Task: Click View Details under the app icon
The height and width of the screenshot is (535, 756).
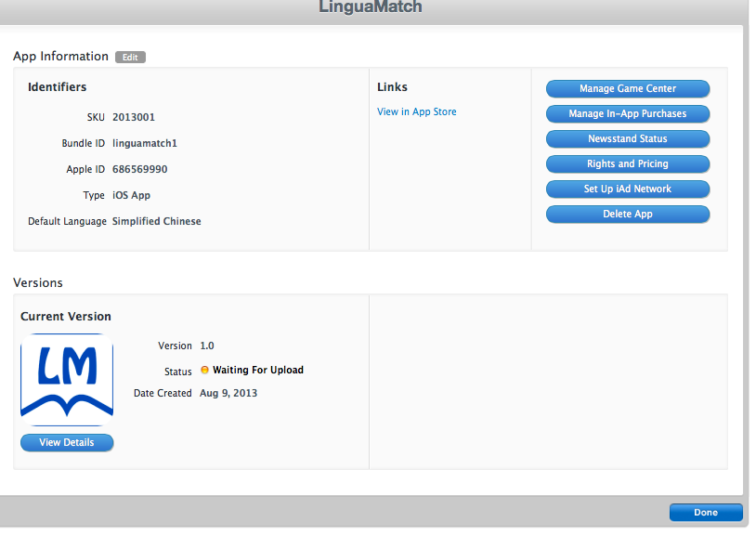Action: coord(67,442)
